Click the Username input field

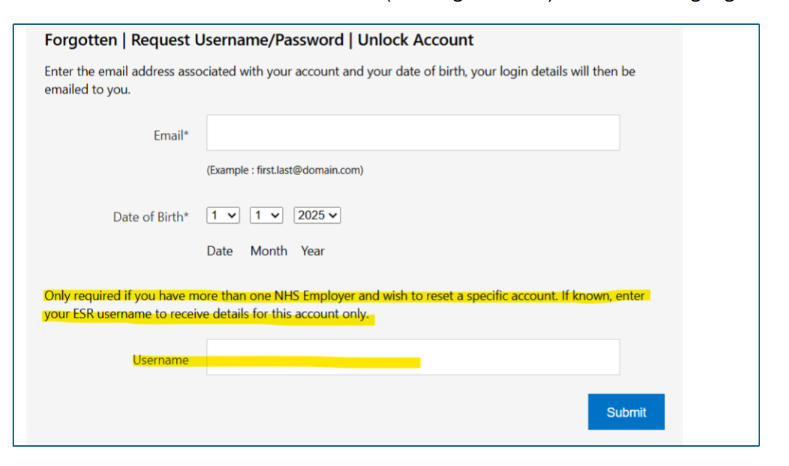[x=412, y=357]
